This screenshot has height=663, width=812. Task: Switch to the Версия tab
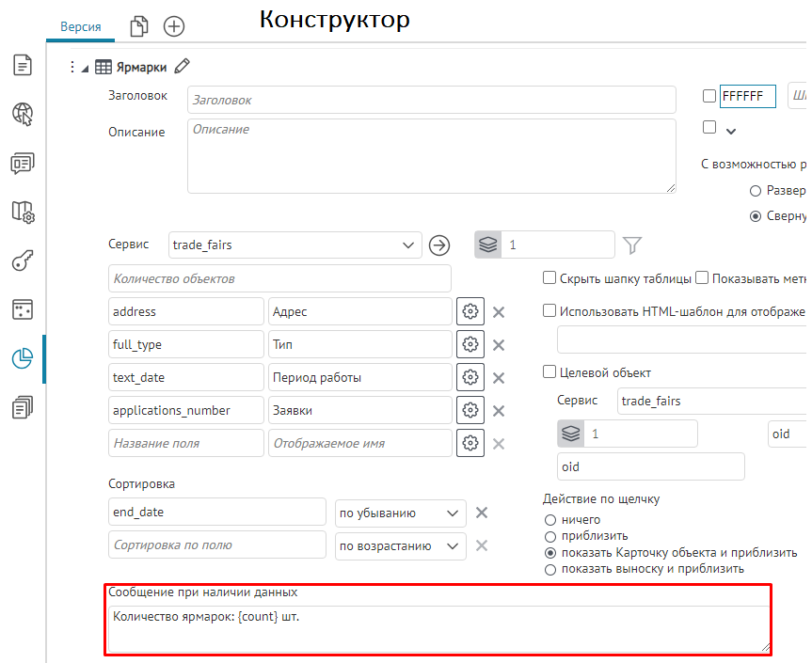[x=81, y=26]
